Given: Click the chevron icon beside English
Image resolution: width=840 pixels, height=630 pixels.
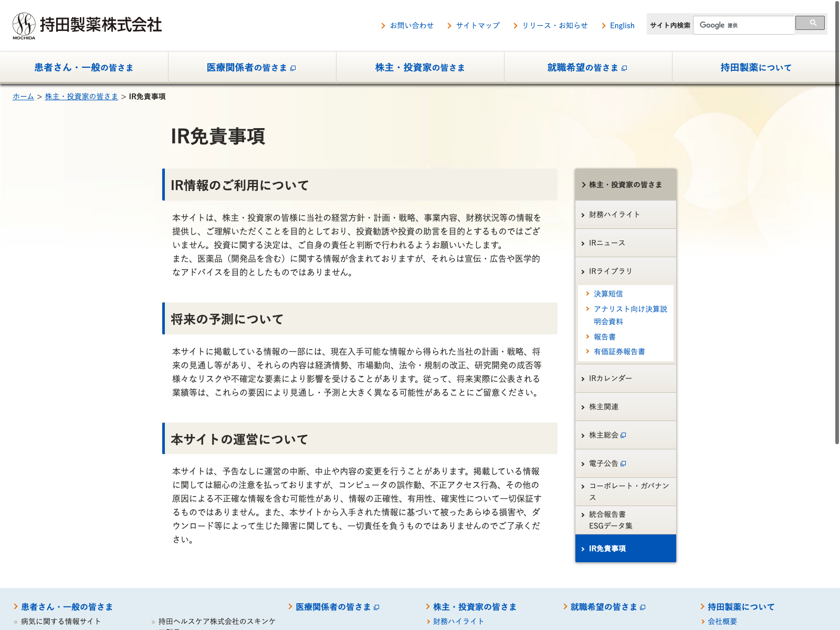Looking at the screenshot, I should point(604,26).
